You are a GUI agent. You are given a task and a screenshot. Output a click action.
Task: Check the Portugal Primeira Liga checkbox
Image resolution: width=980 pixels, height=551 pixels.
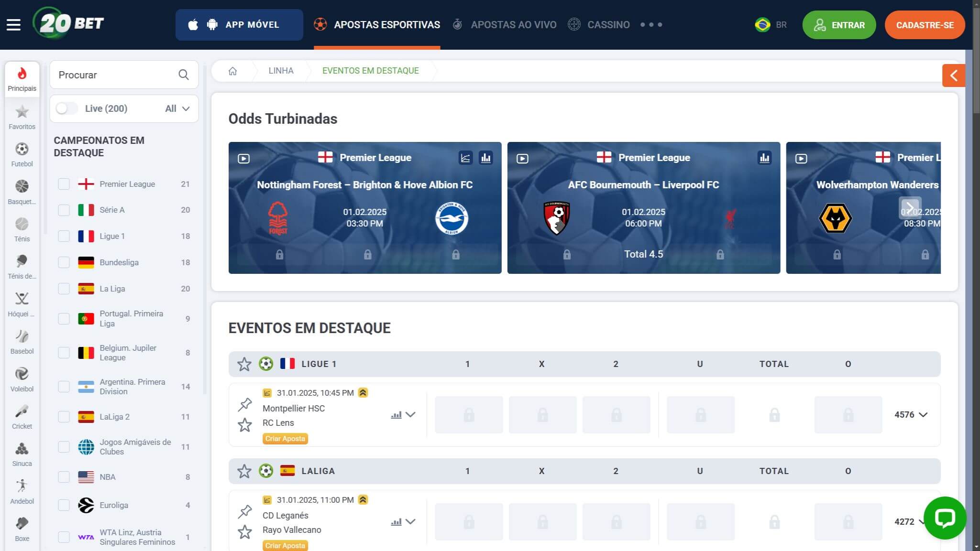[64, 319]
